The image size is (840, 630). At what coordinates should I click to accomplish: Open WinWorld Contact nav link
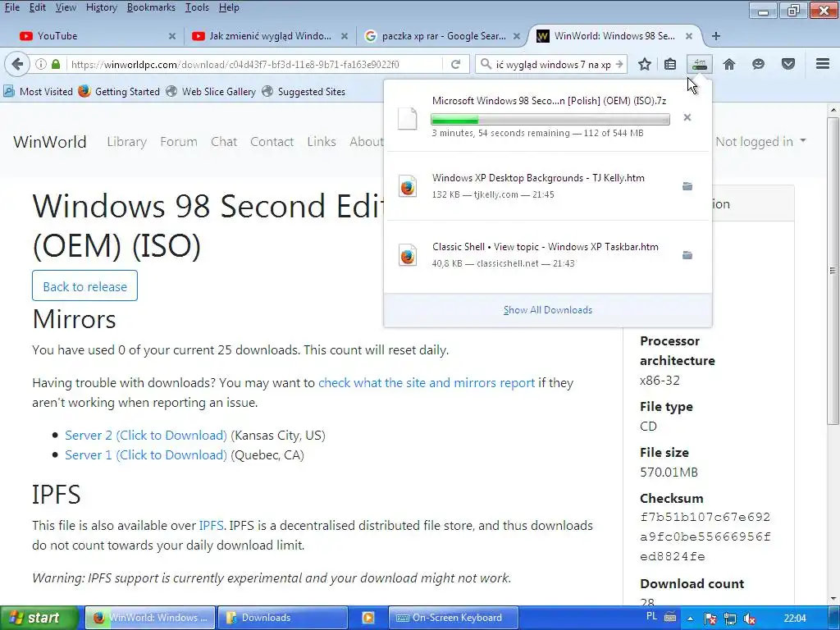tap(272, 141)
